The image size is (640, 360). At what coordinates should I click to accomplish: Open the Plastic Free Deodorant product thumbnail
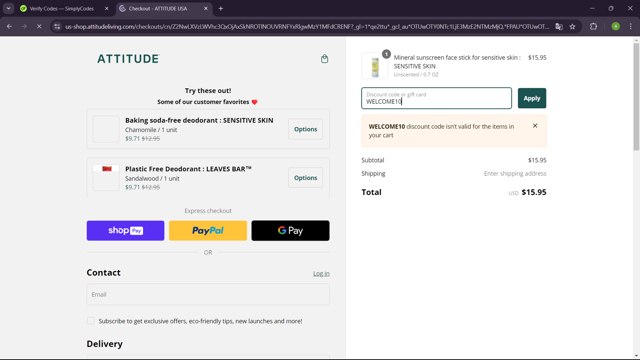coord(106,178)
